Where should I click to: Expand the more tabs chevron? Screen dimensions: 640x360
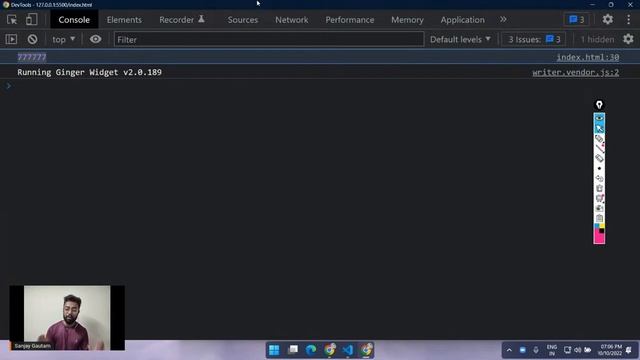[503, 20]
